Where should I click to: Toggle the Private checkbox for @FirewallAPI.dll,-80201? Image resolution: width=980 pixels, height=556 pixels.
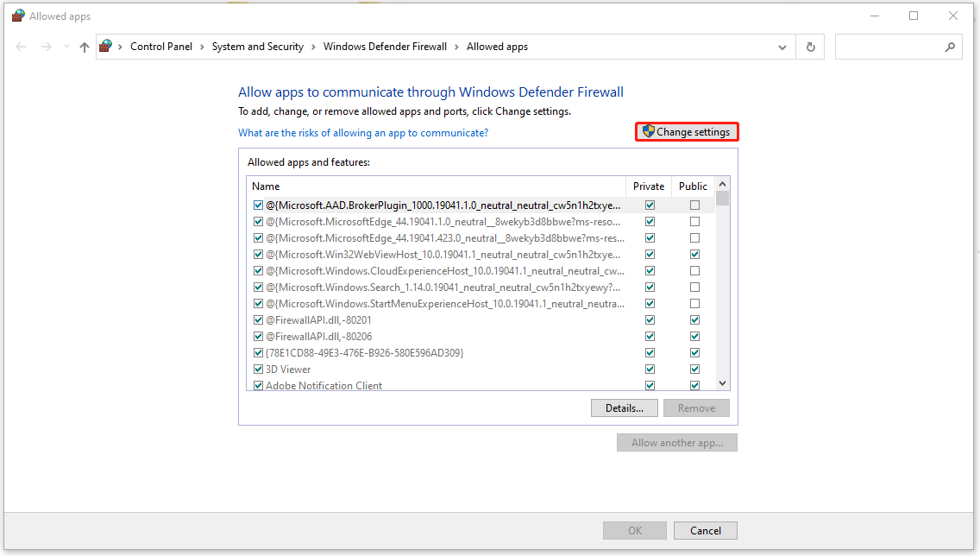tap(650, 319)
